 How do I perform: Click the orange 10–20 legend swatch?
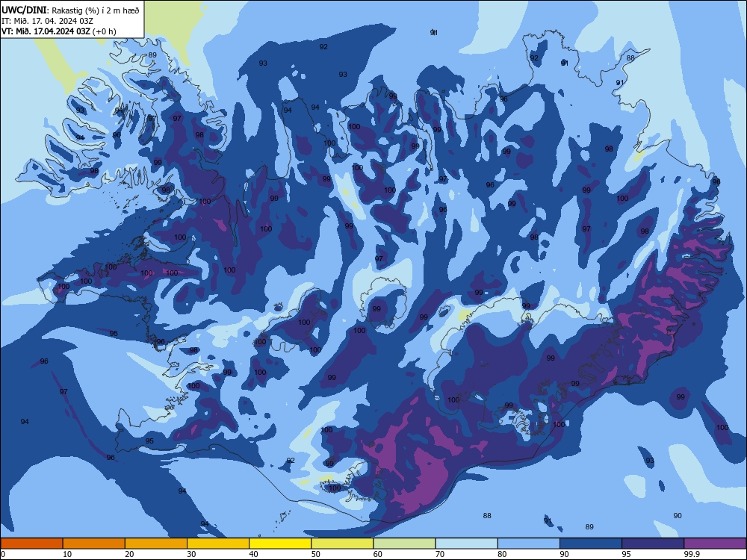[94, 544]
